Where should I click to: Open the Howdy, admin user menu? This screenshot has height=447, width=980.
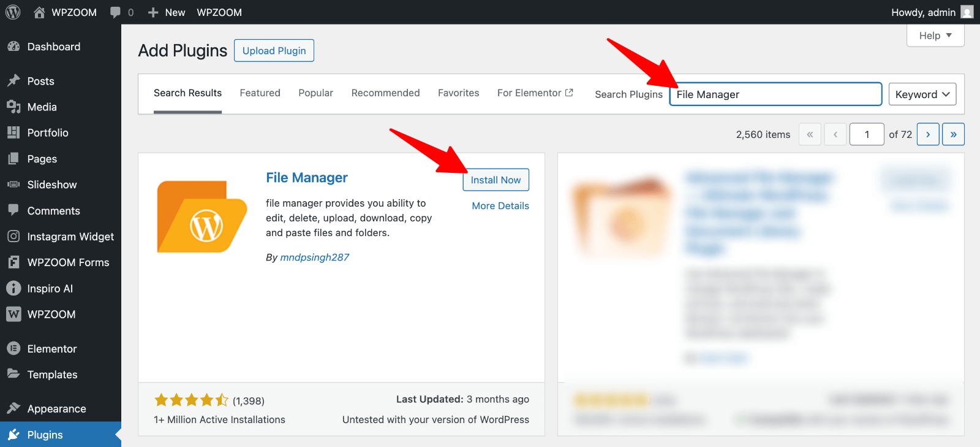(932, 12)
